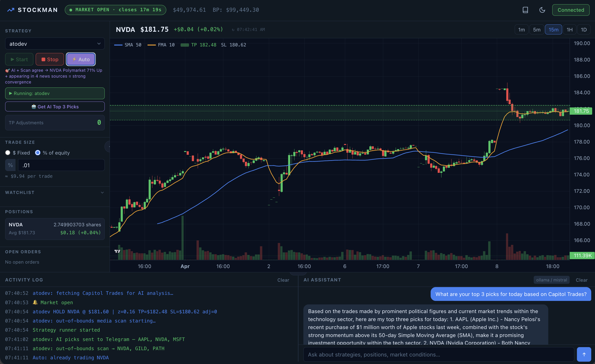The width and height of the screenshot is (595, 364).
Task: Click log entry 'out-of-bounds scan → NVDA, GILD, PATH'
Action: pos(98,348)
